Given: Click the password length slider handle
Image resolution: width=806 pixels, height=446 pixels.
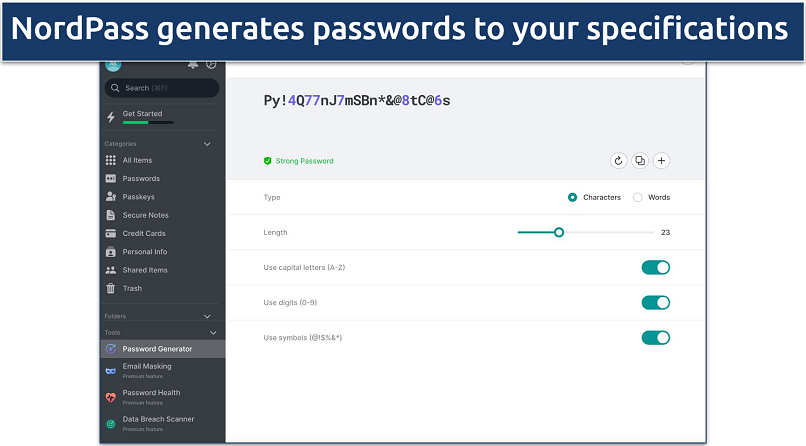Looking at the screenshot, I should (559, 232).
